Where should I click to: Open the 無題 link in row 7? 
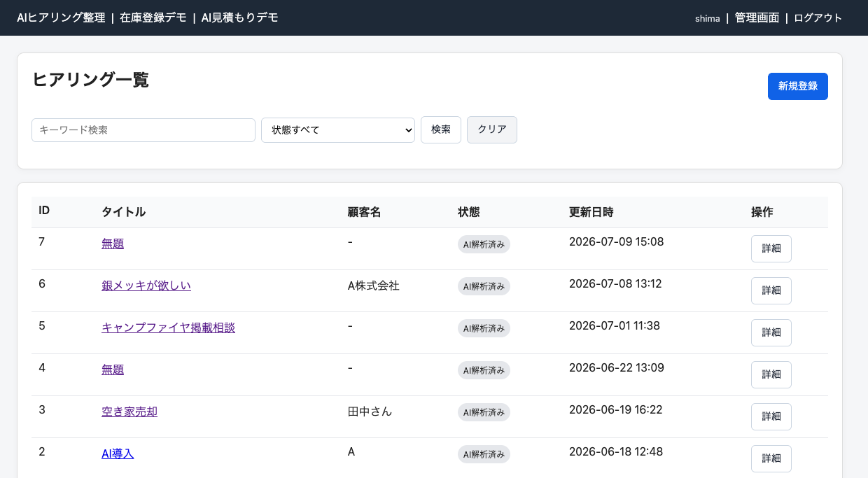click(x=113, y=244)
